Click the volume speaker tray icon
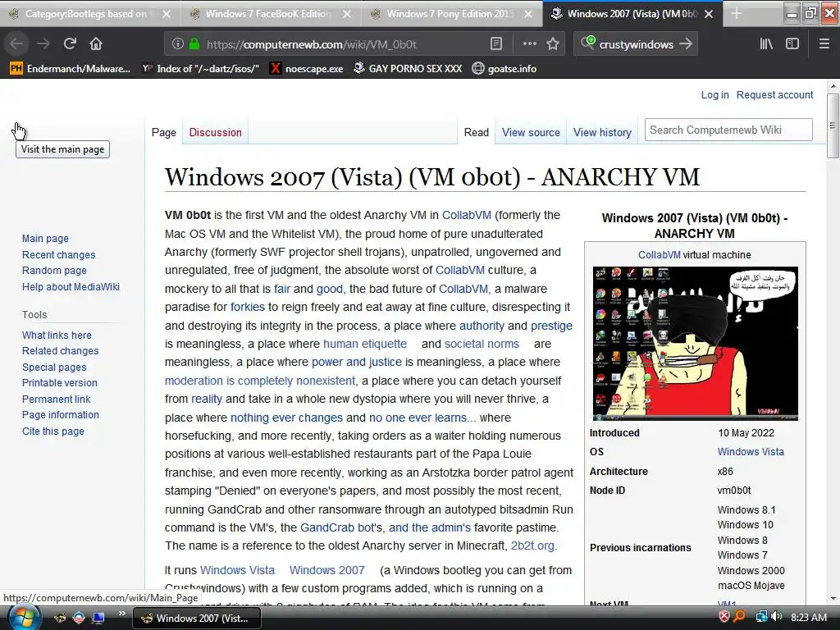This screenshot has width=840, height=630. (x=777, y=617)
